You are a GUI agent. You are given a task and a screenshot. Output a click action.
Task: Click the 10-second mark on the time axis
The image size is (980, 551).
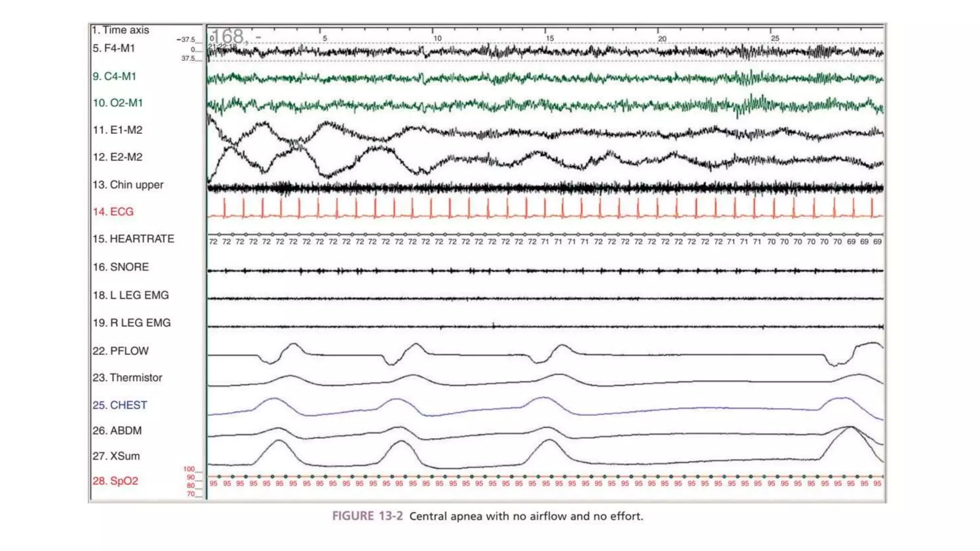click(x=437, y=38)
